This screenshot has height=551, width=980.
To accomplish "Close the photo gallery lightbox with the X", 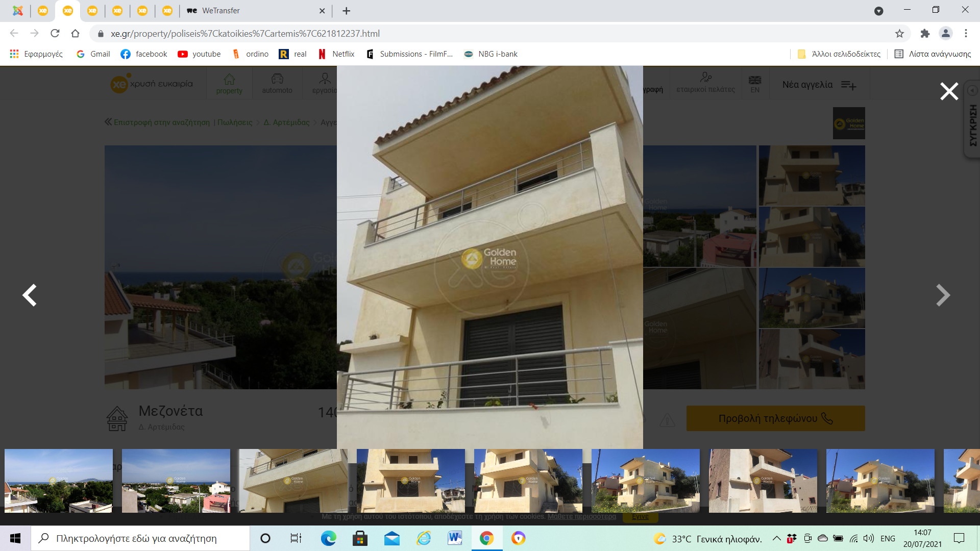I will 949,91.
